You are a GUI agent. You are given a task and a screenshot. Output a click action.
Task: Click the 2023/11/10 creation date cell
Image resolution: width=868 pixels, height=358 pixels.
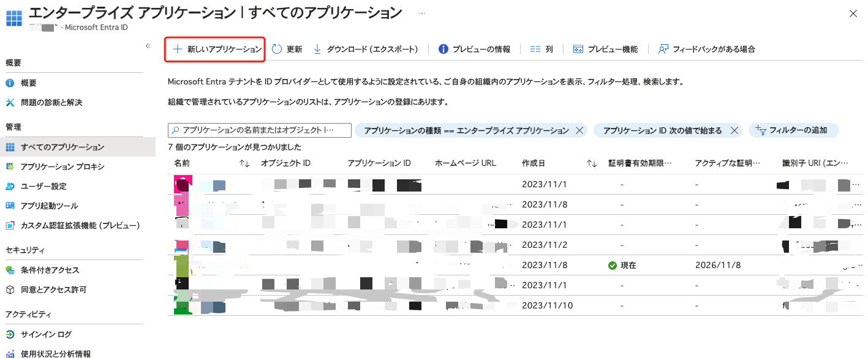click(547, 305)
